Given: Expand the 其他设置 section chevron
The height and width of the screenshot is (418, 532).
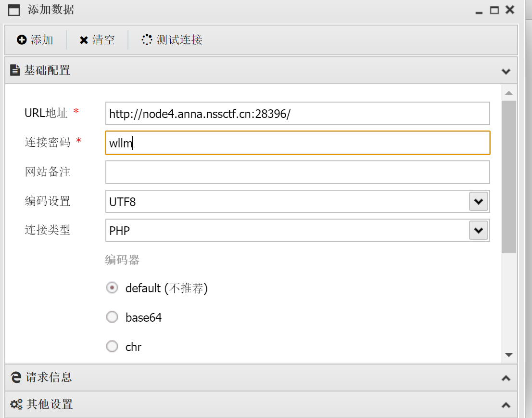Looking at the screenshot, I should 506,405.
